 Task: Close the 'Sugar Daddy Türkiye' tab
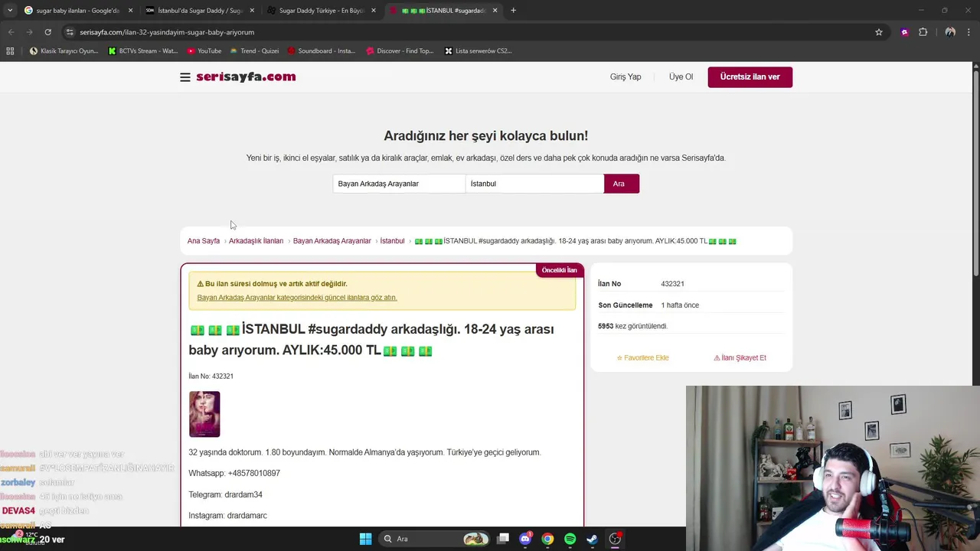(374, 11)
